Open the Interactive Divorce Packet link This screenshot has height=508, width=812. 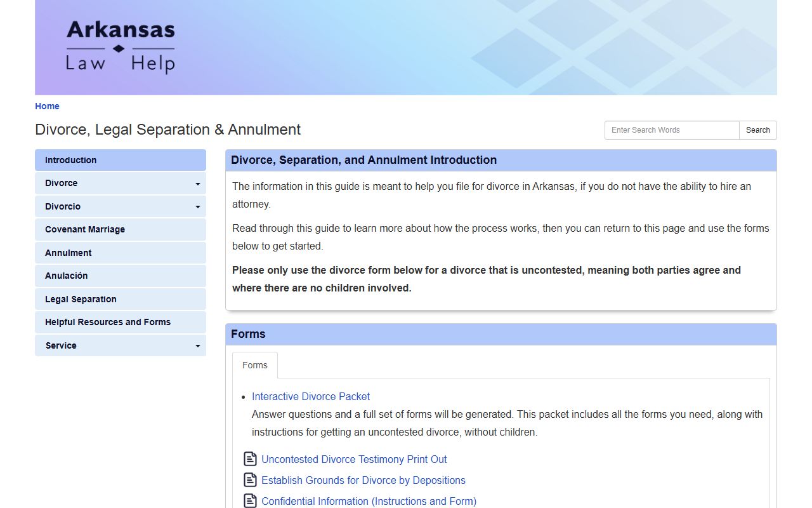(x=311, y=396)
